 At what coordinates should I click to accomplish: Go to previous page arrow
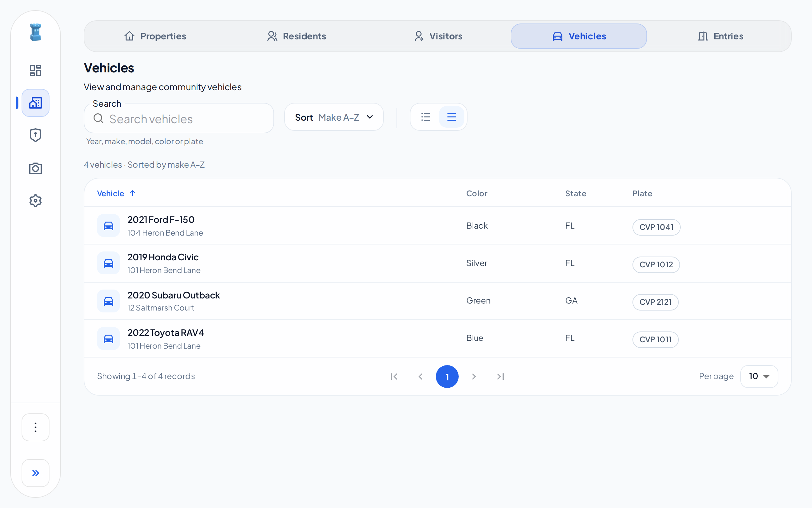coord(420,377)
